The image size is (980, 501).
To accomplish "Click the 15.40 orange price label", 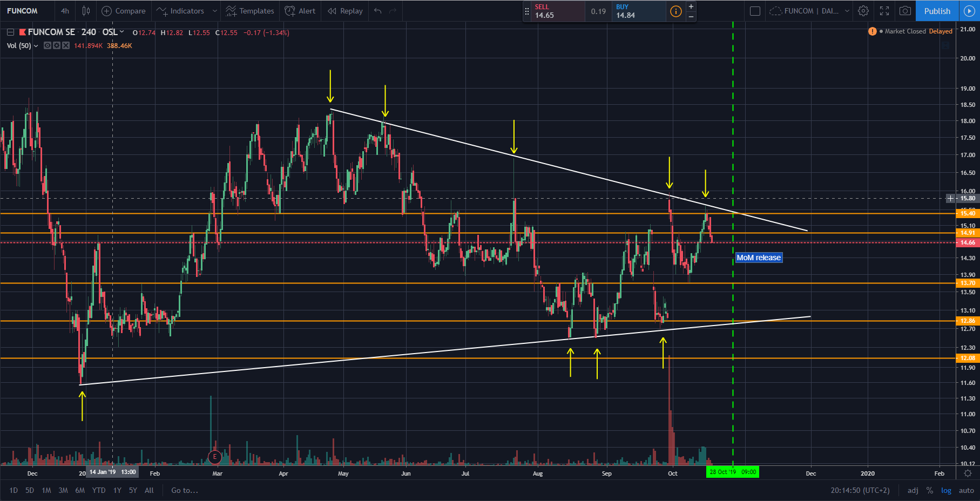I will coord(968,213).
